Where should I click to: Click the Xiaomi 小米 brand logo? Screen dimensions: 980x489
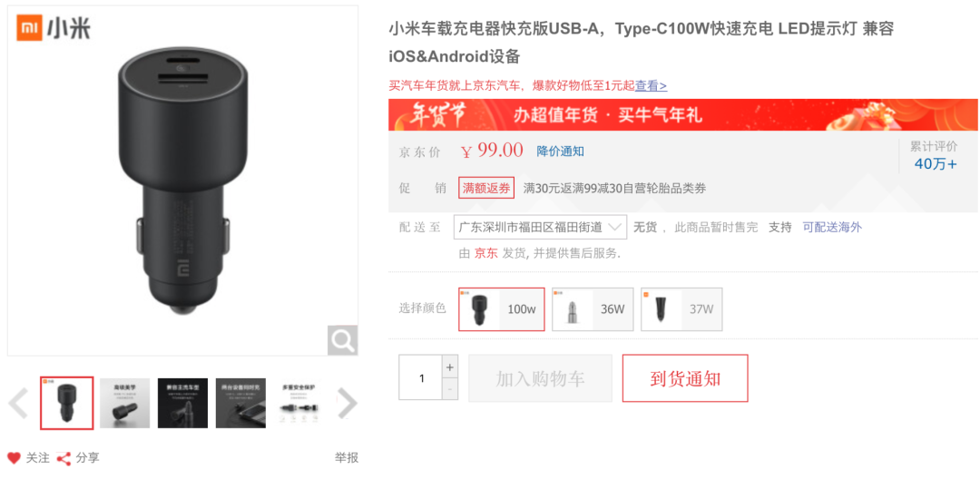(x=54, y=27)
